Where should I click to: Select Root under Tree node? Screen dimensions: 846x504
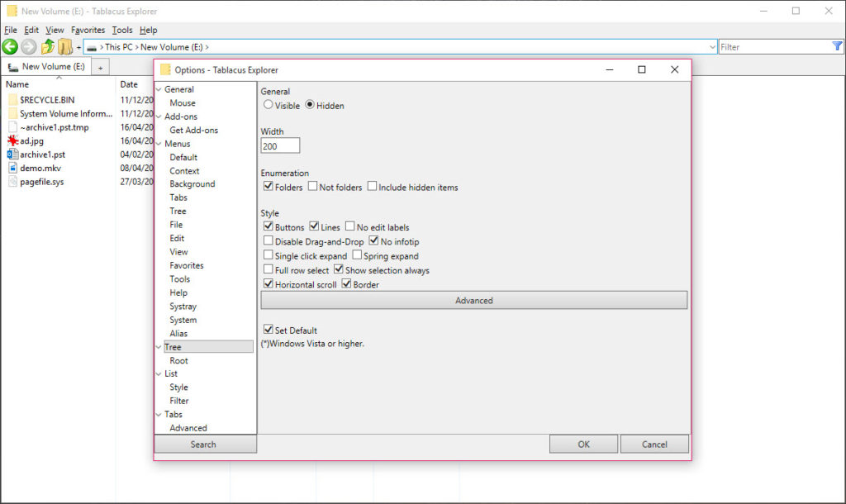click(x=178, y=360)
